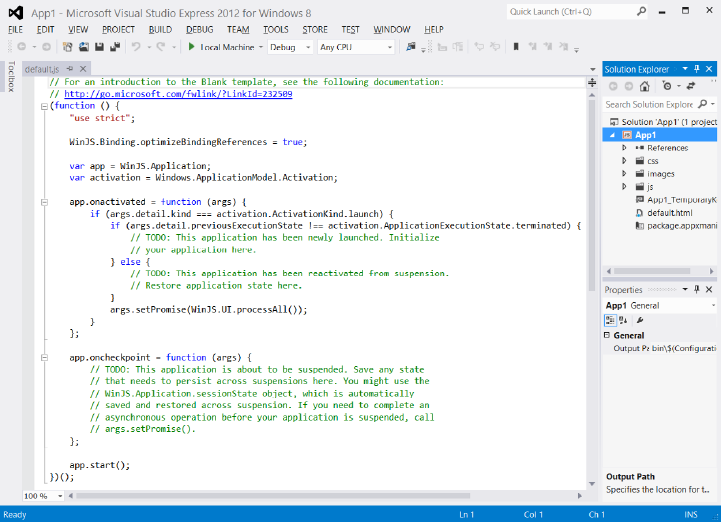
Task: Pin the default.js tab
Action: pyautogui.click(x=70, y=69)
